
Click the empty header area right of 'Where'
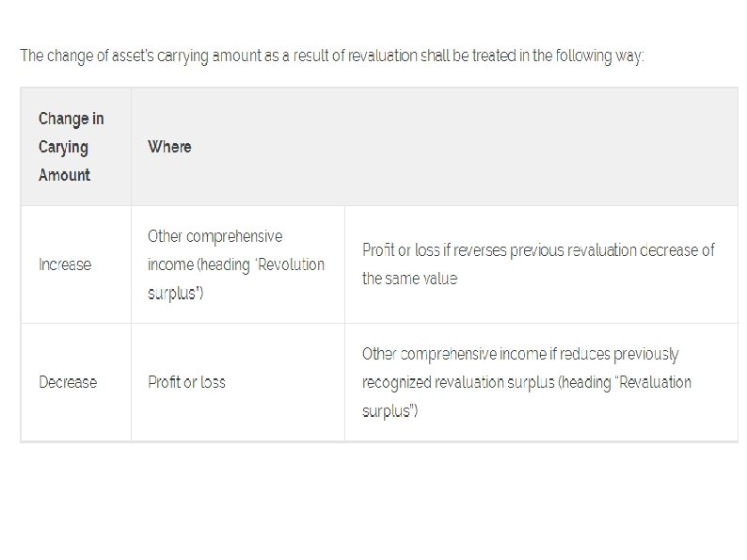point(470,147)
